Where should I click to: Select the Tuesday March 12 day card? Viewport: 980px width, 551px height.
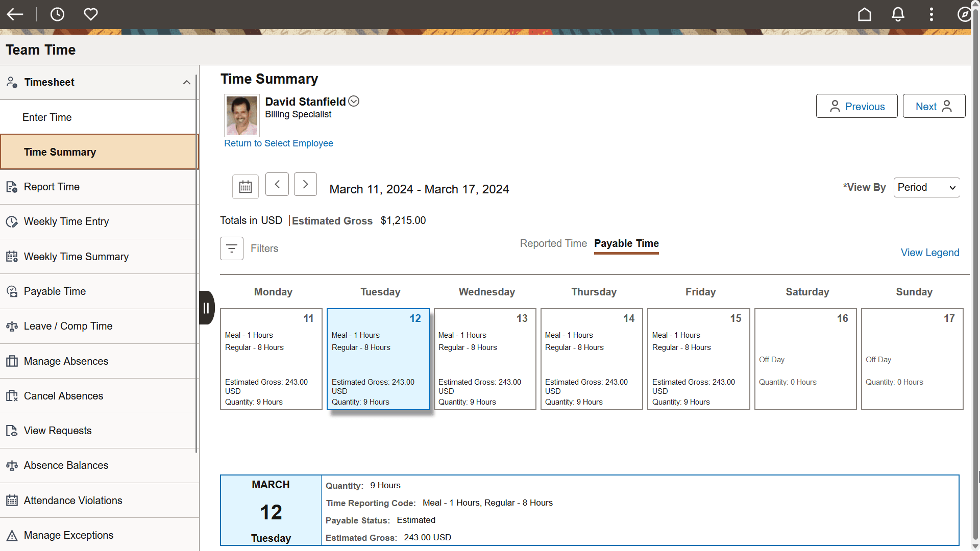pos(378,359)
